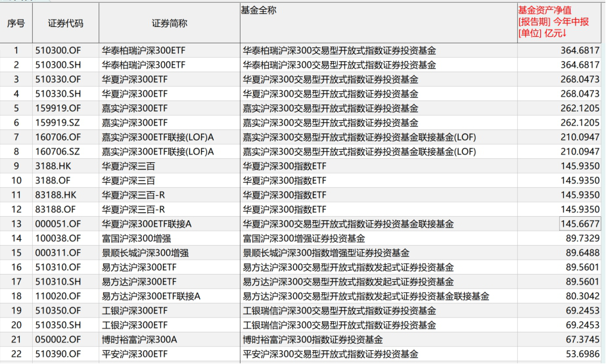606x364 pixels.
Task: Select highlighted net asset value 145.6677
Action: 580,224
